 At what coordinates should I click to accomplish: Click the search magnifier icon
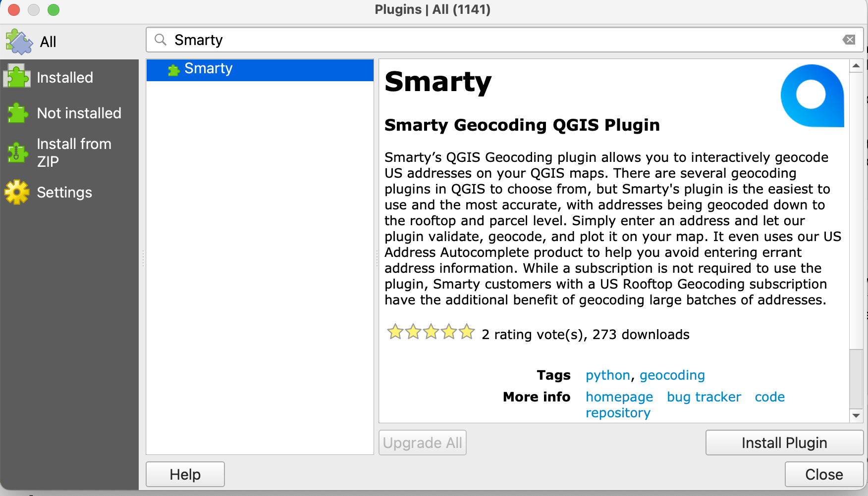click(160, 40)
